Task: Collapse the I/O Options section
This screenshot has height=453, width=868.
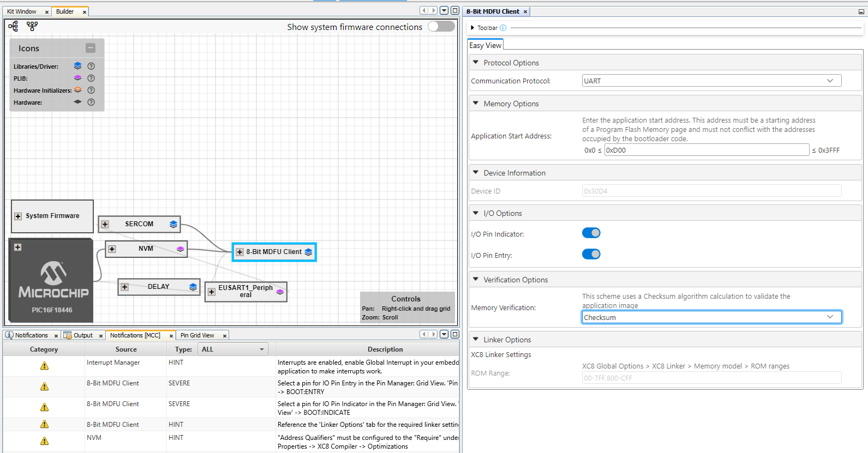Action: pos(476,213)
